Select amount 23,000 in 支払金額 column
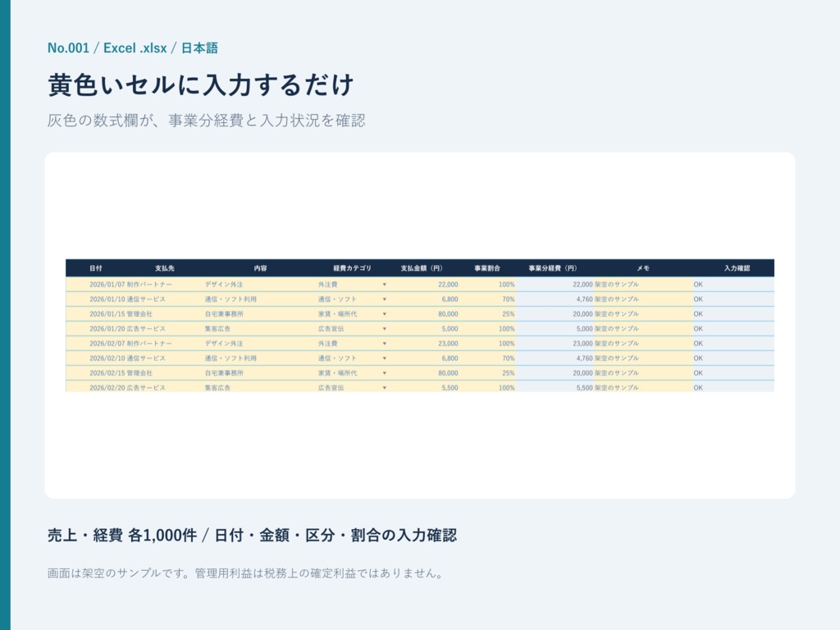The width and height of the screenshot is (840, 630). click(448, 344)
